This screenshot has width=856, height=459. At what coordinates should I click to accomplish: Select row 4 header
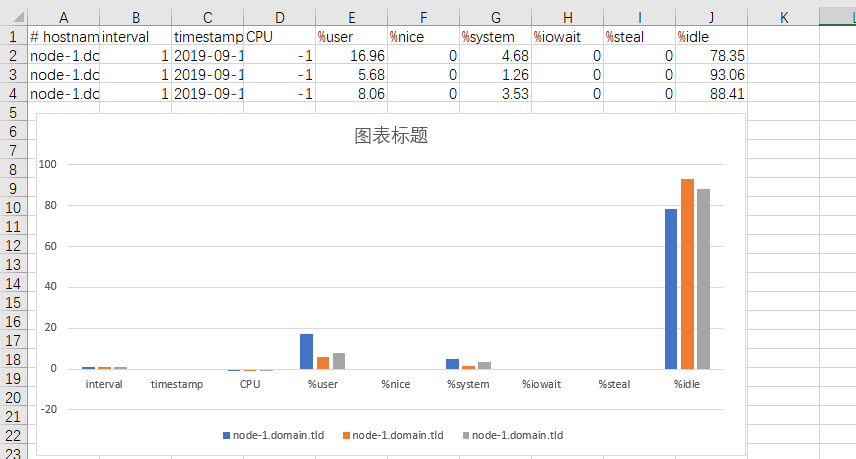coord(13,94)
